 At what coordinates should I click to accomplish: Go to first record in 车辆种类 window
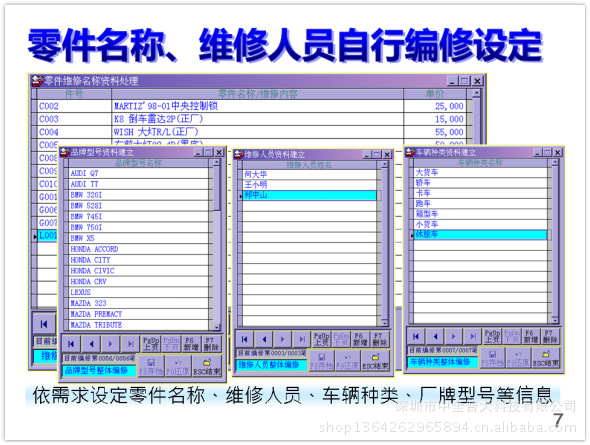(x=416, y=336)
